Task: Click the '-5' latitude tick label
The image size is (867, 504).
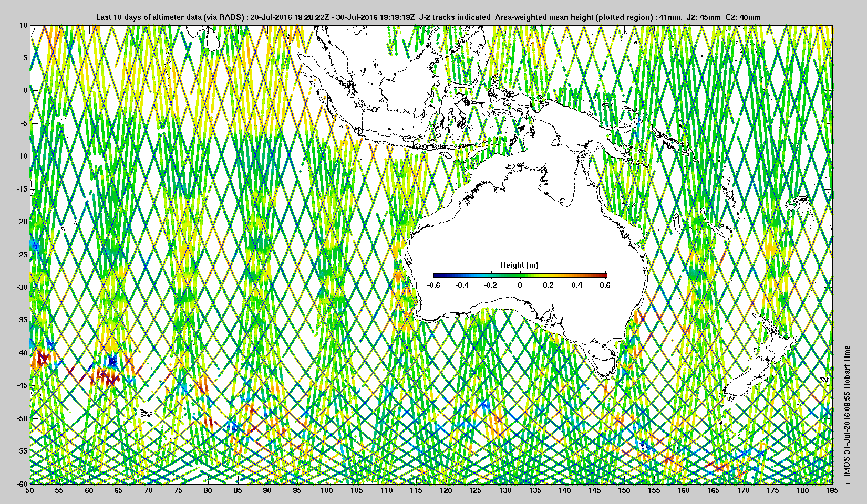Action: (x=23, y=123)
